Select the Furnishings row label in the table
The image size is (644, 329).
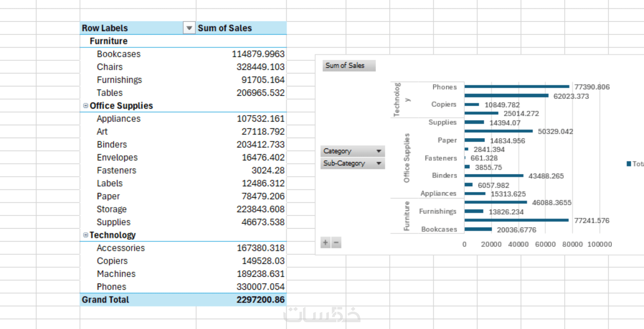click(x=119, y=80)
